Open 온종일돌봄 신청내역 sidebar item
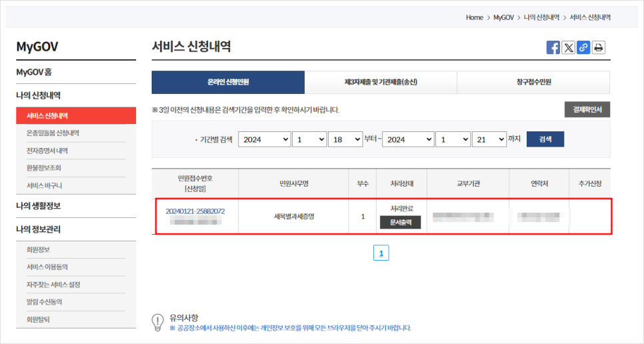 point(53,133)
